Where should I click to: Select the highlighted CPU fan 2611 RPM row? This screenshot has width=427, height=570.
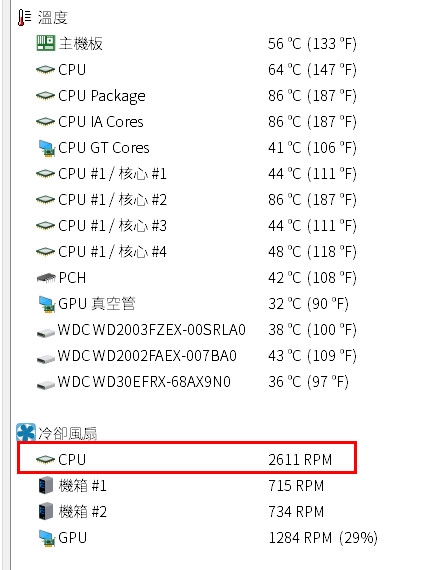point(187,458)
